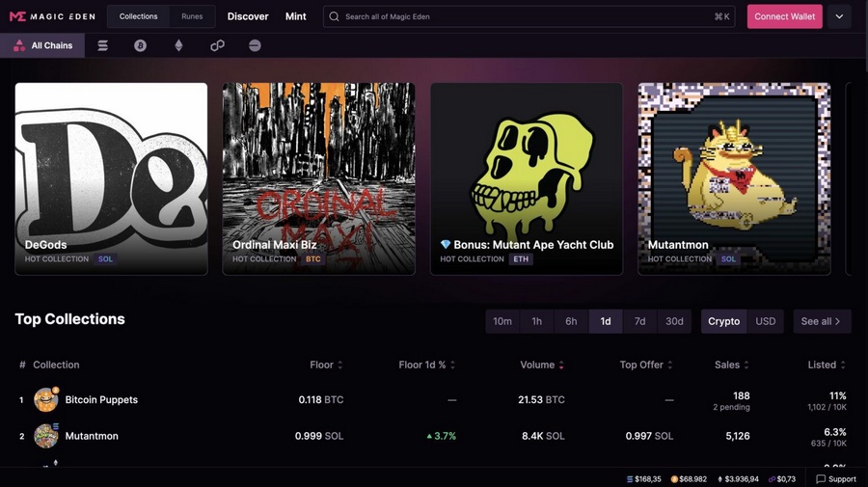Filter by Base chain icon
This screenshot has height=487, width=868.
[x=255, y=45]
